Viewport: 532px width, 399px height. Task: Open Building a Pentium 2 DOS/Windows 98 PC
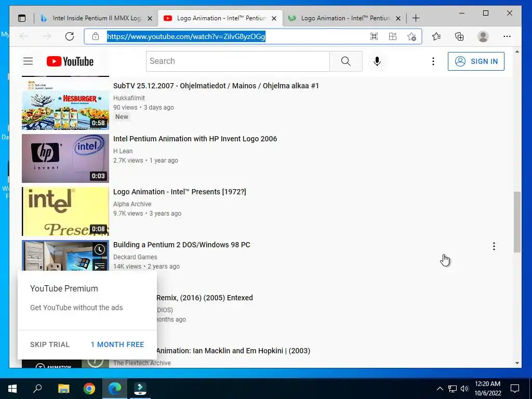[x=181, y=245]
